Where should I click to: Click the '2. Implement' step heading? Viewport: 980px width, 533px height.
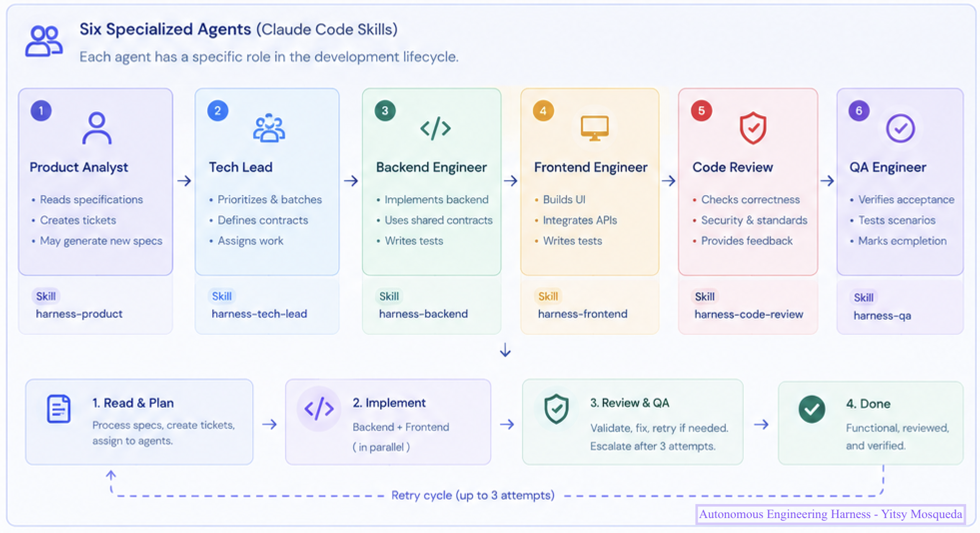point(389,403)
